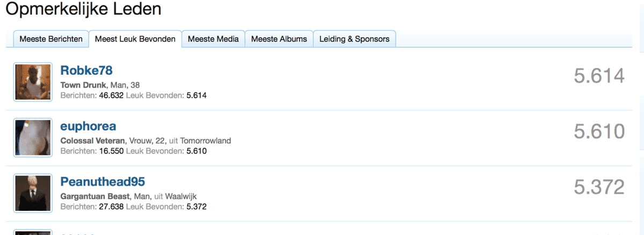Select the Meest Leuk Bevonden tab
Viewport: 644px width, 235px height.
click(135, 39)
